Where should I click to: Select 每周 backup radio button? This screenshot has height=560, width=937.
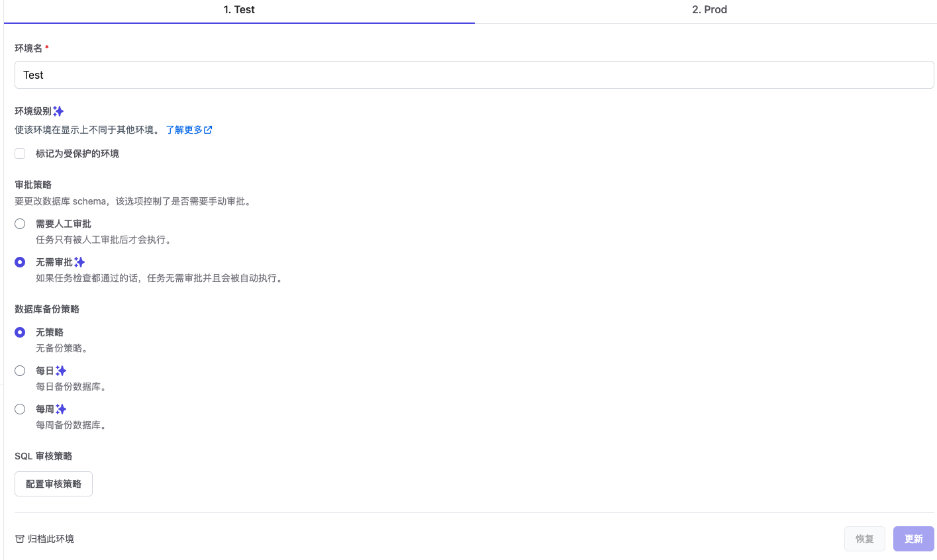(20, 409)
